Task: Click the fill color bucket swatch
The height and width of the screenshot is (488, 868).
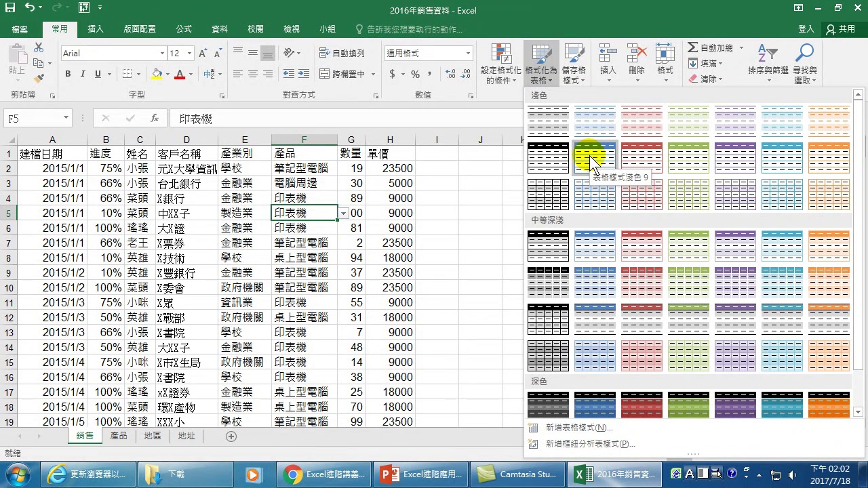Action: point(157,74)
